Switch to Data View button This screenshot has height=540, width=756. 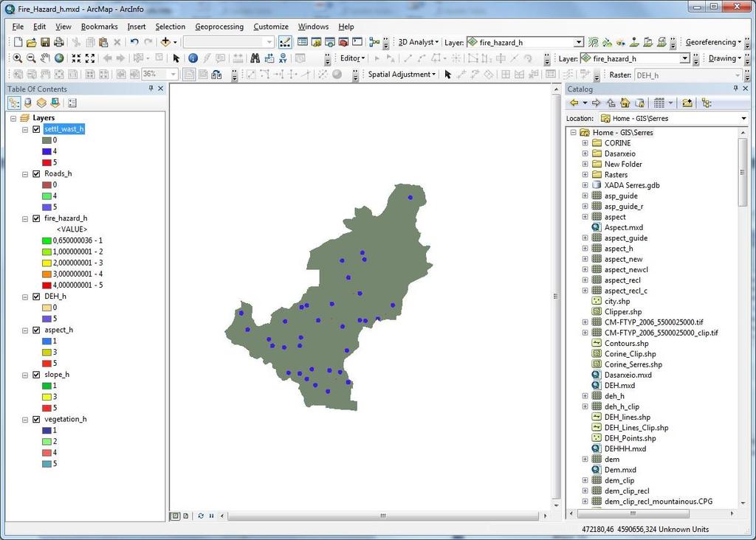point(176,516)
